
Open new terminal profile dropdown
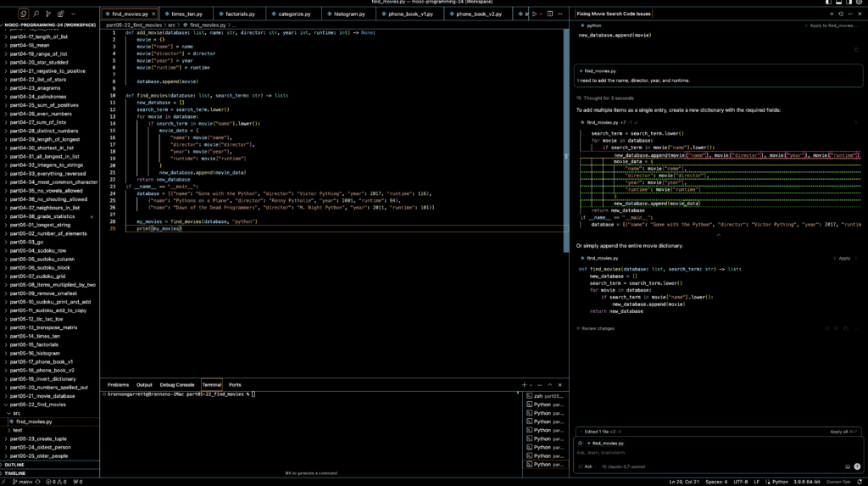click(531, 385)
